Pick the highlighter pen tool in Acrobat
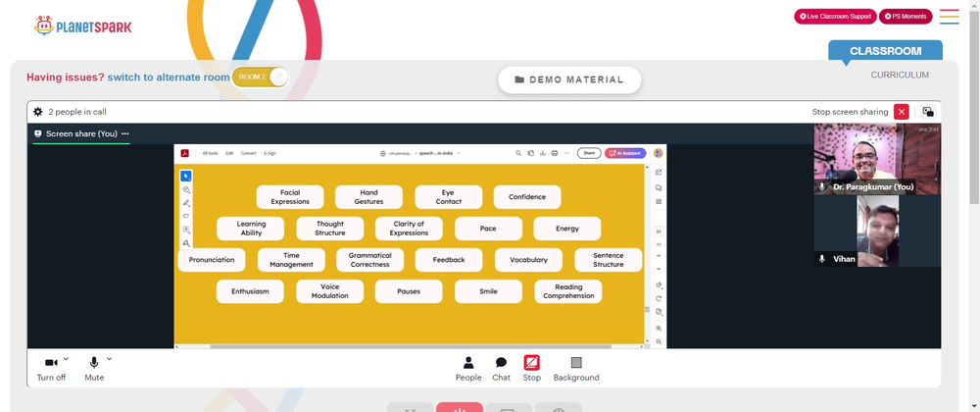980x412 pixels. pyautogui.click(x=186, y=202)
